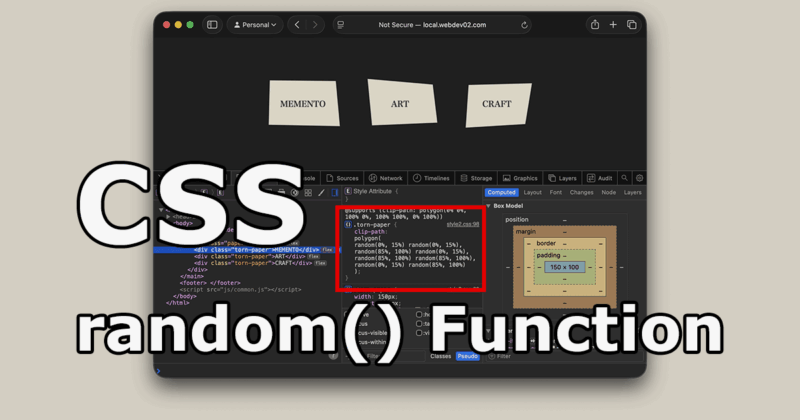This screenshot has height=420, width=800.
Task: Click the padding label in Box Model
Action: point(548,255)
